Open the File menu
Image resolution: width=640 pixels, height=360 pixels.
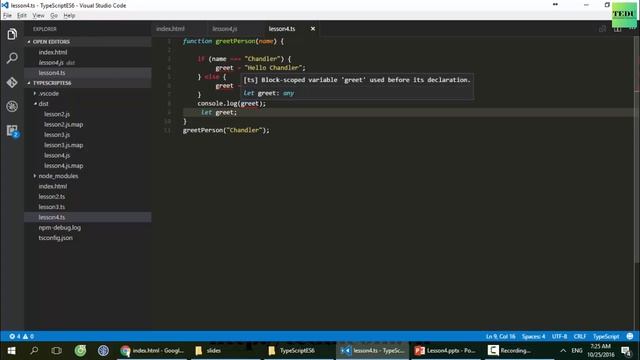(7, 16)
